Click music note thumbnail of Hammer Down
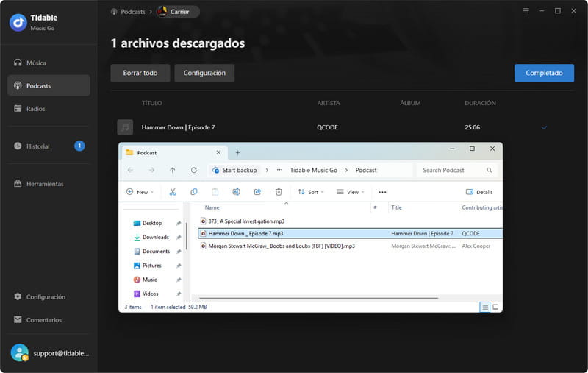Image resolution: width=588 pixels, height=373 pixels. pyautogui.click(x=125, y=127)
